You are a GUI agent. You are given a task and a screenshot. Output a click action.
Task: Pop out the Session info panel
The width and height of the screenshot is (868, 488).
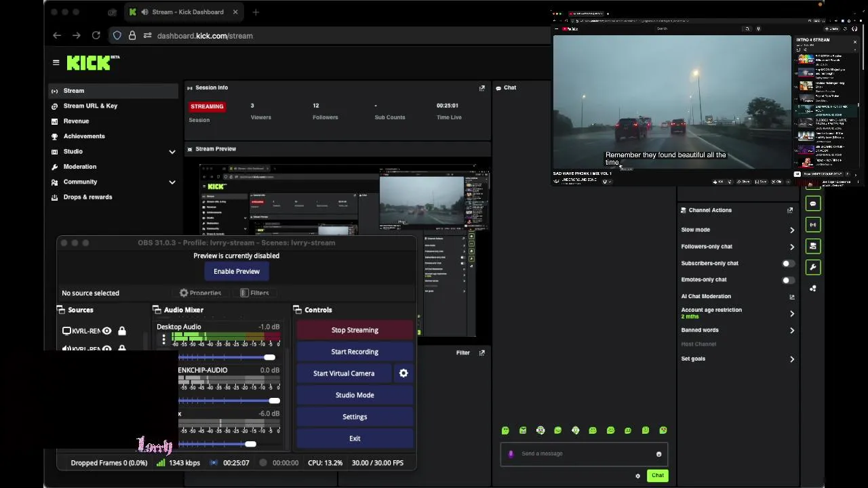point(482,88)
